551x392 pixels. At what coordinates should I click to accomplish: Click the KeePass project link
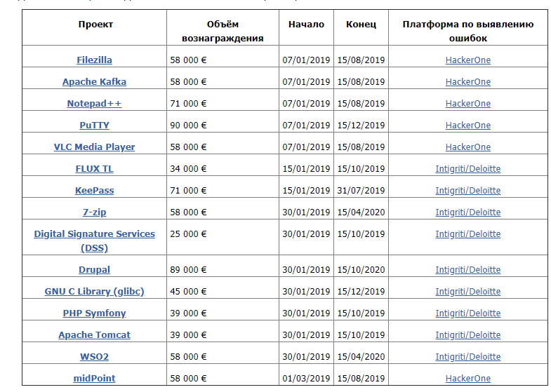[94, 191]
